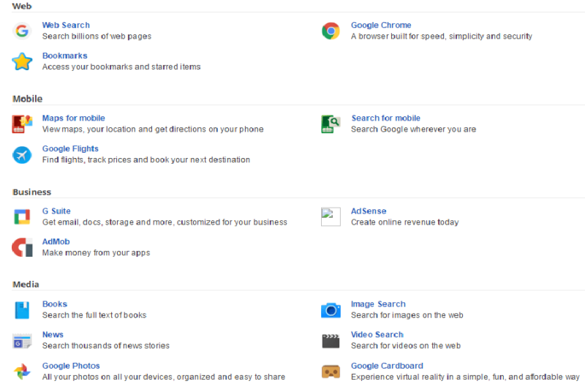This screenshot has height=392, width=585.
Task: Click 'View maps, your location' description text
Action: (153, 129)
